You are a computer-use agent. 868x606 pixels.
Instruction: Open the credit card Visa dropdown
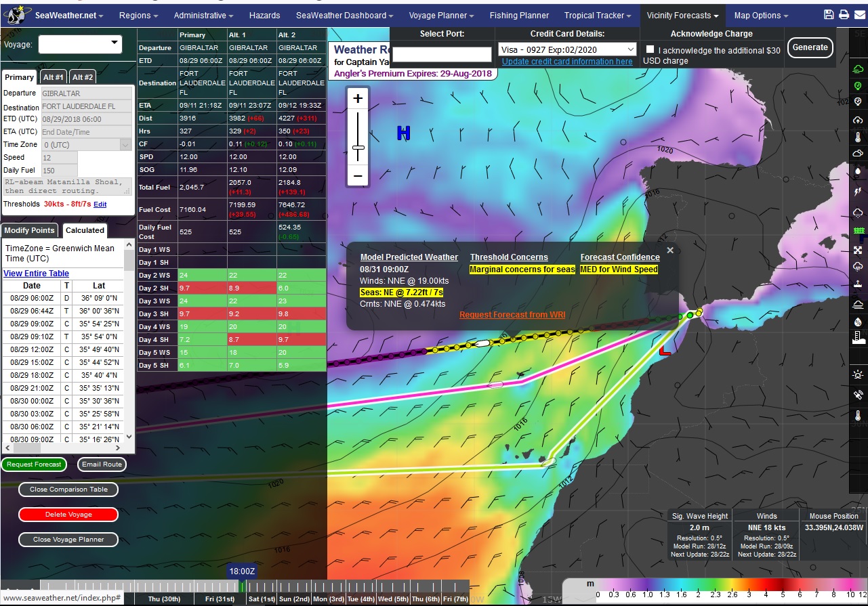tap(567, 49)
